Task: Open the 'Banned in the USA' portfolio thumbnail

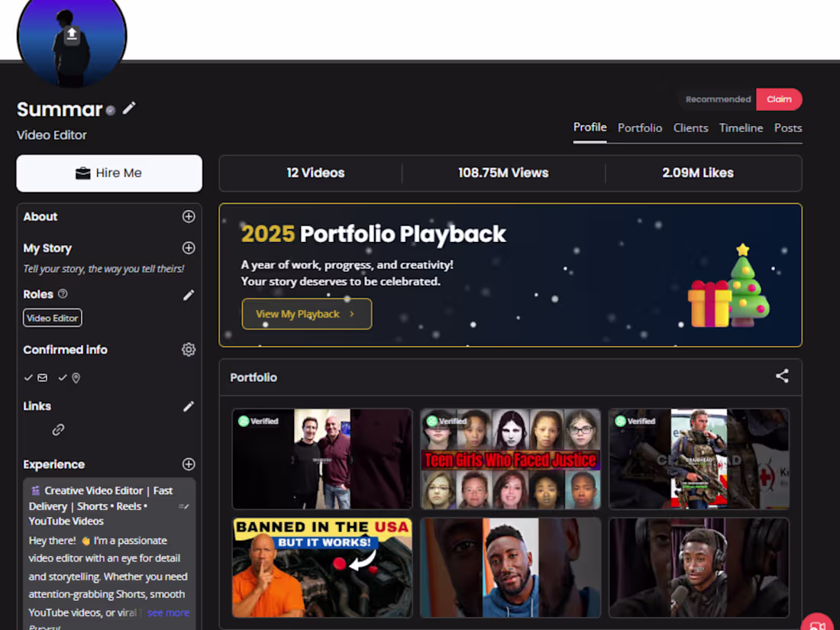Action: pyautogui.click(x=321, y=568)
